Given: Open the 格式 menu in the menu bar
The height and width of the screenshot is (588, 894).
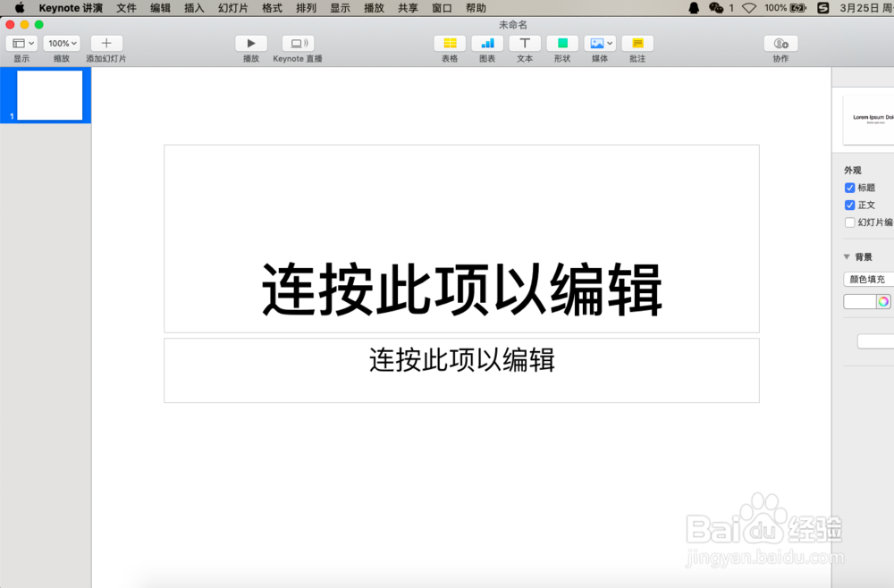Looking at the screenshot, I should click(x=271, y=8).
